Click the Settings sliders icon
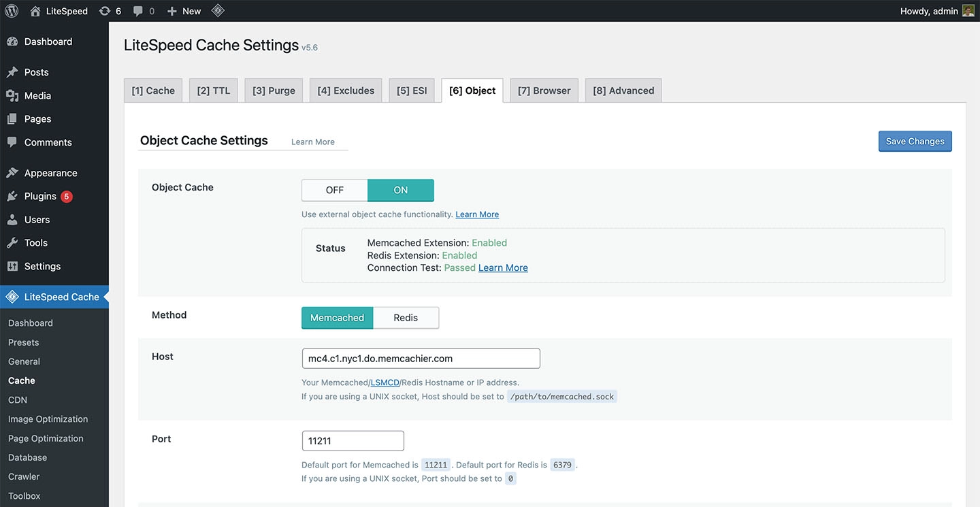980x507 pixels. [x=12, y=266]
